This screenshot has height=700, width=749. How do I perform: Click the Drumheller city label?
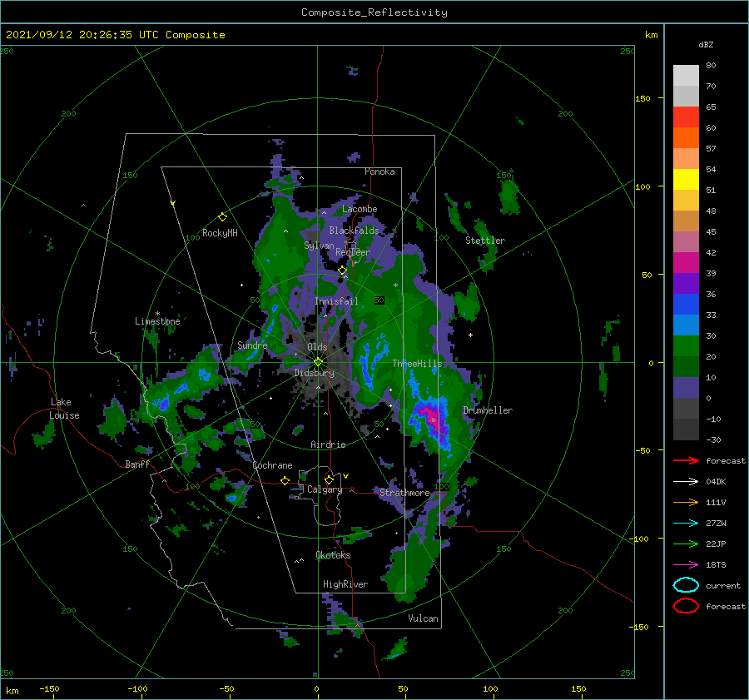[488, 410]
